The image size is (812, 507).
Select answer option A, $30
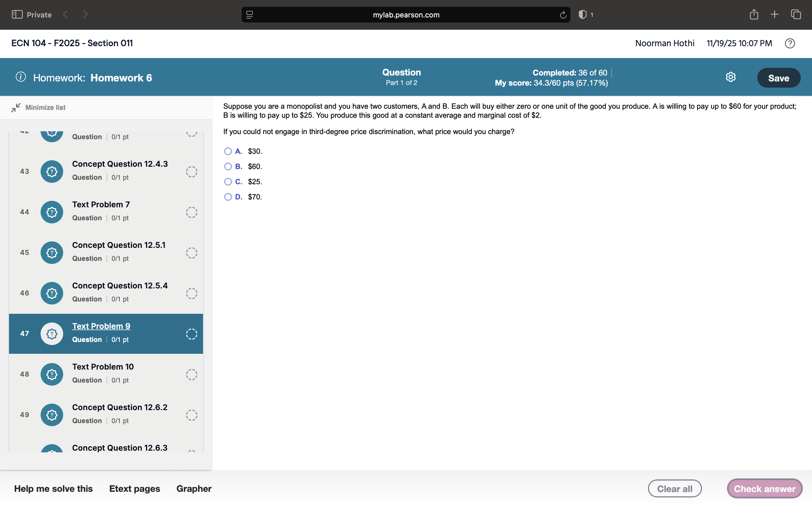228,151
